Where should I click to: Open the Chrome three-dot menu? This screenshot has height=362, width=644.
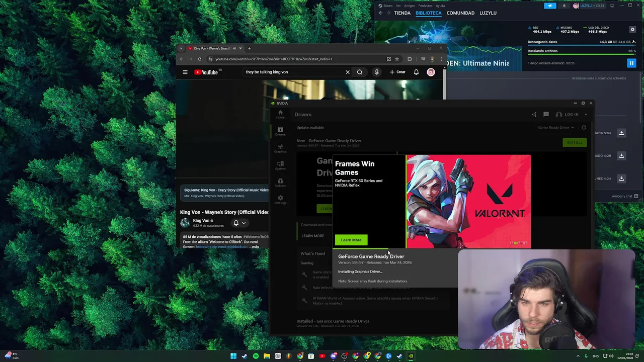pyautogui.click(x=441, y=59)
